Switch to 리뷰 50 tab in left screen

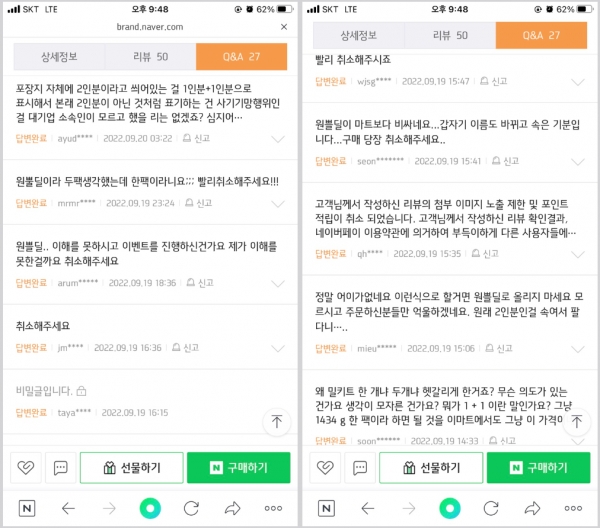[150, 57]
